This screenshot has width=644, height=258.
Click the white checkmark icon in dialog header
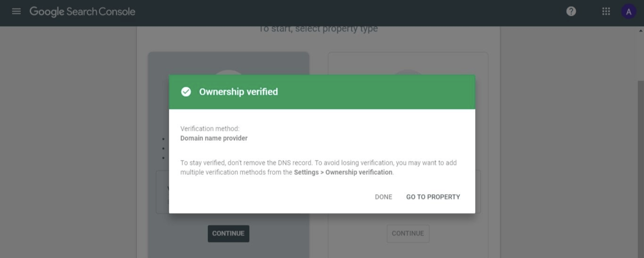(x=186, y=92)
